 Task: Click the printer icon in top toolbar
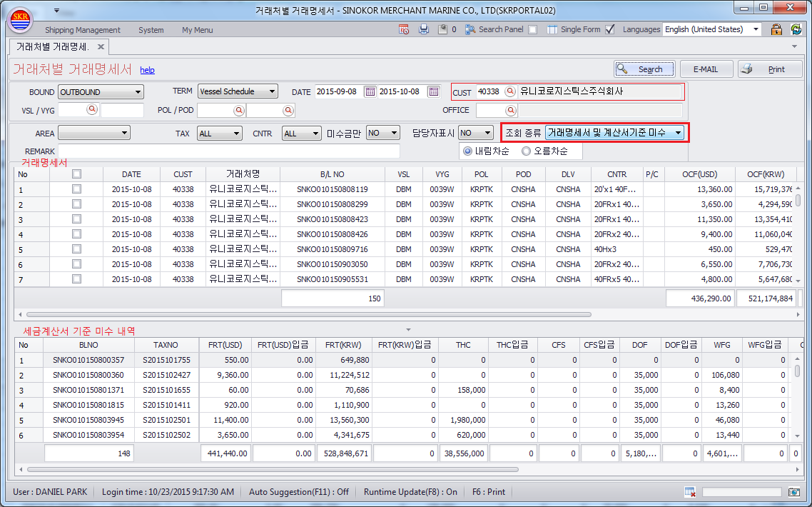[424, 29]
